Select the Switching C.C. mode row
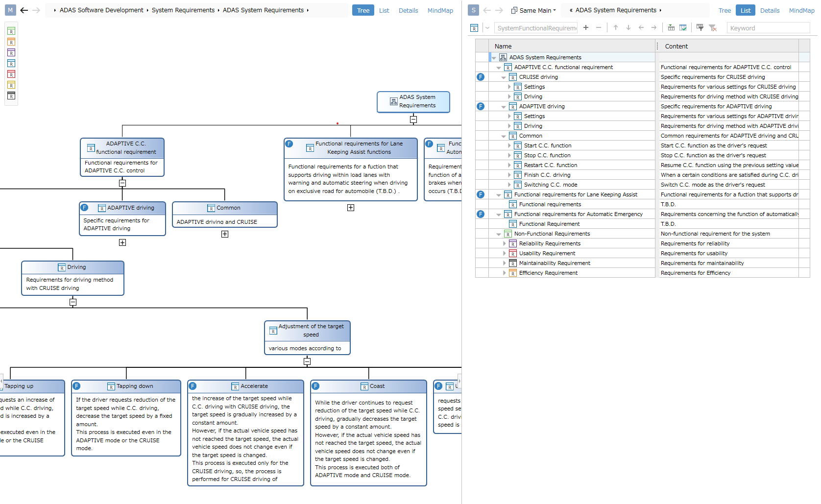 click(572, 185)
